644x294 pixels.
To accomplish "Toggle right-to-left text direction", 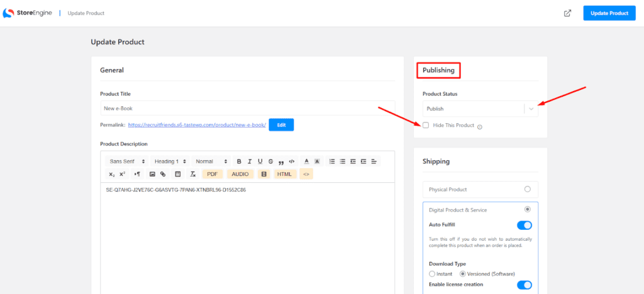I will (137, 174).
